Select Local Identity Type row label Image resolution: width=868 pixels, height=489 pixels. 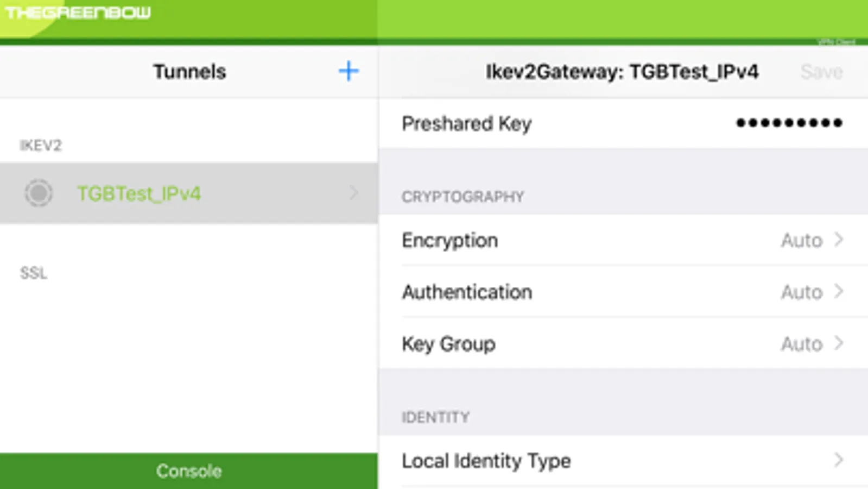[486, 461]
